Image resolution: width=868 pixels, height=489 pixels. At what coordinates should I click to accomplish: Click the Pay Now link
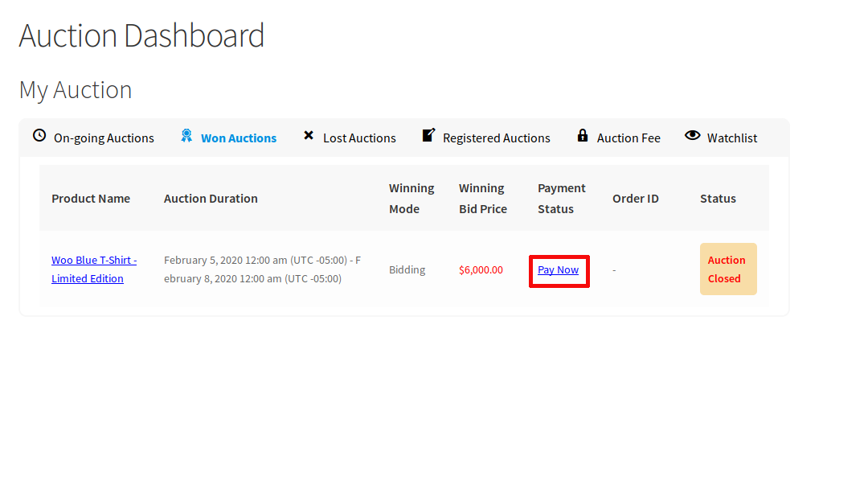pyautogui.click(x=558, y=270)
